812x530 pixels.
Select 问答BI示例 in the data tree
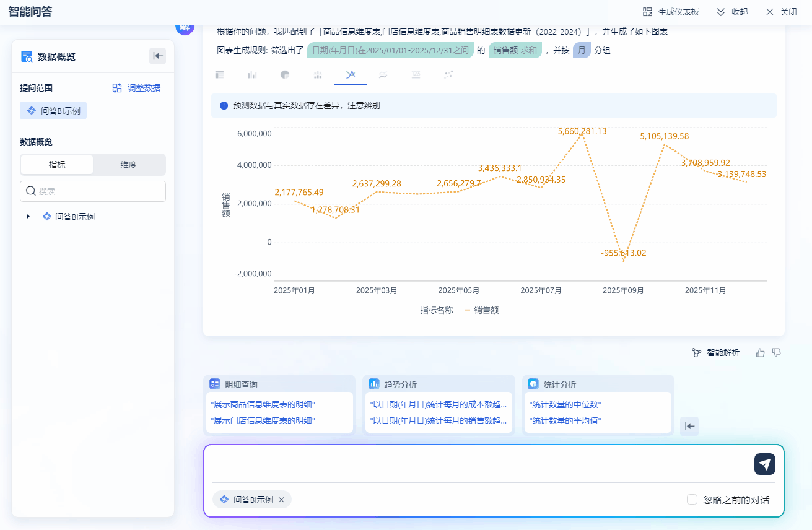click(75, 217)
